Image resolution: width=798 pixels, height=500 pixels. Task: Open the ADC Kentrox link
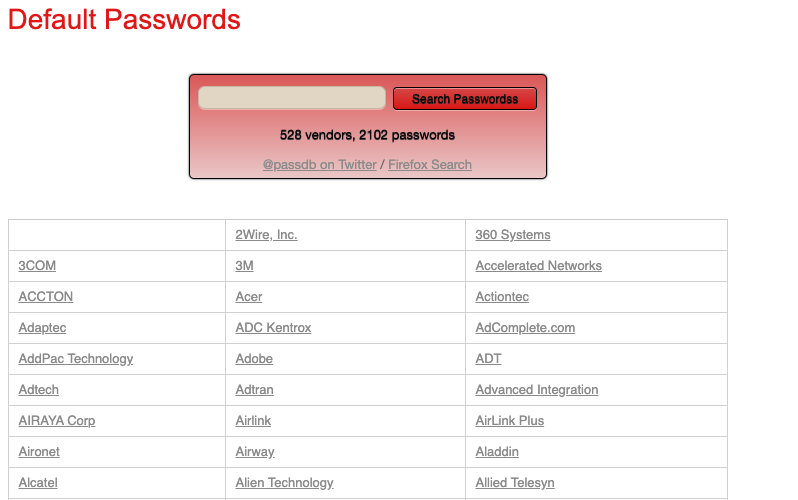(x=273, y=328)
